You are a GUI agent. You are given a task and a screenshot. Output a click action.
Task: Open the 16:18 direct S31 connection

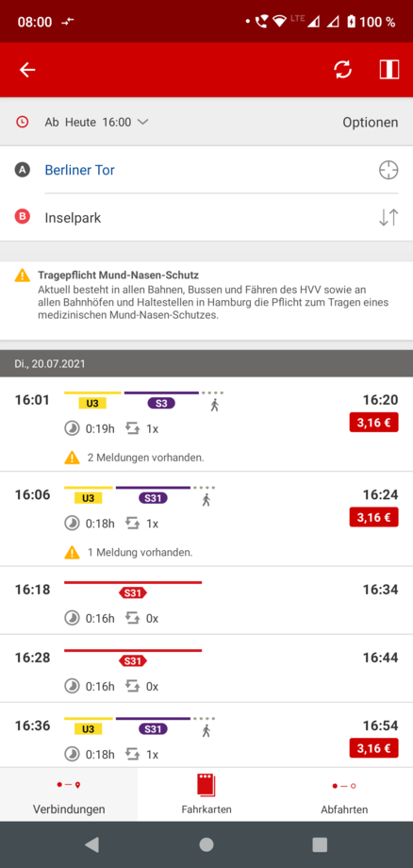click(206, 601)
